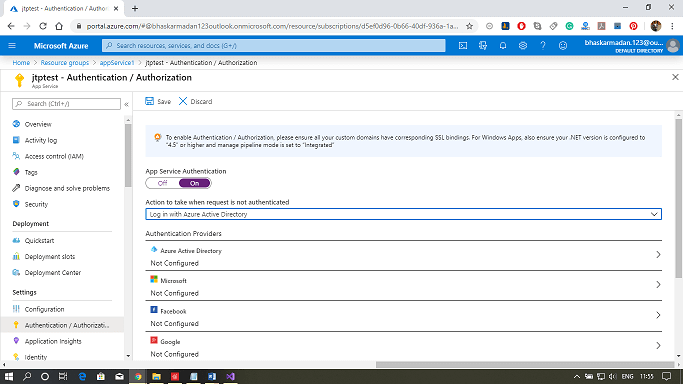Go to Home breadcrumb
Image resolution: width=683 pixels, height=384 pixels.
[21, 63]
